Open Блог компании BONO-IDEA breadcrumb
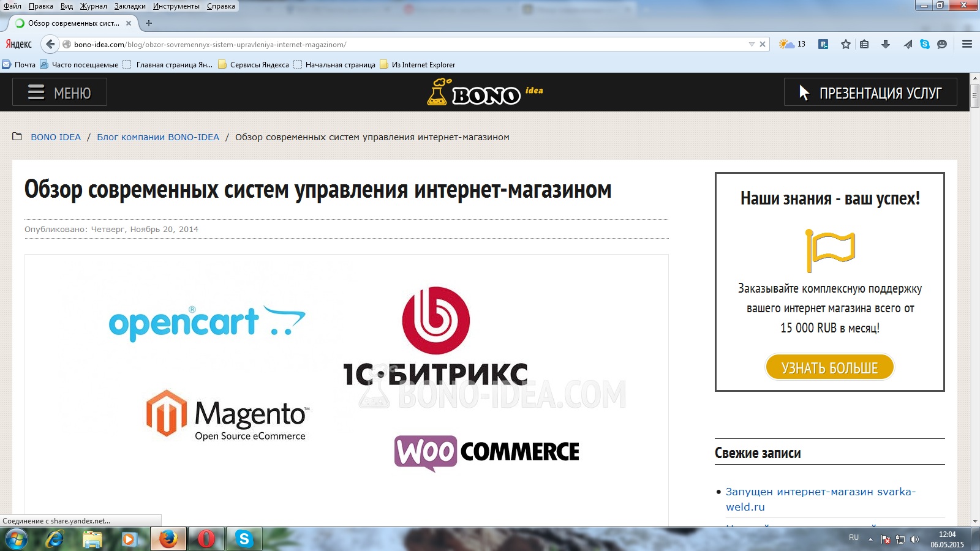The height and width of the screenshot is (551, 980). click(158, 137)
